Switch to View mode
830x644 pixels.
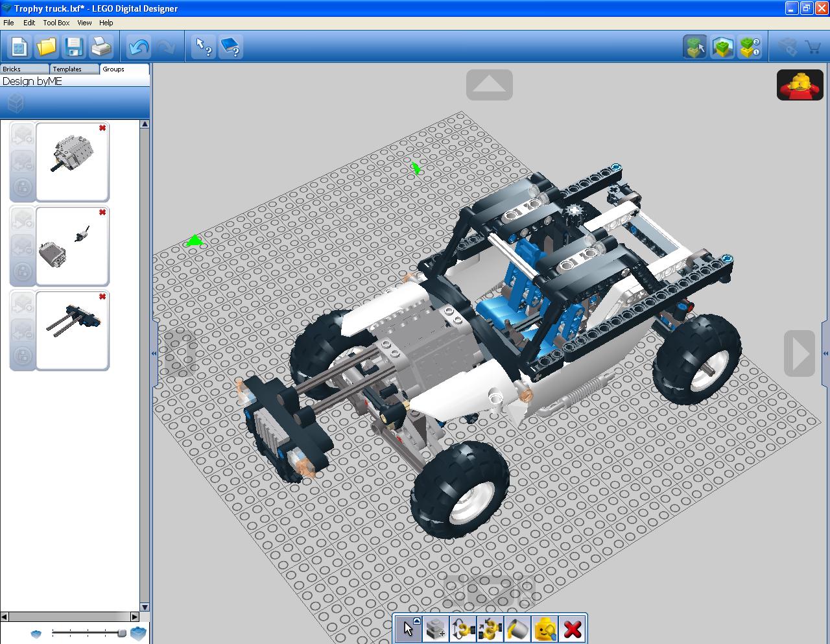point(722,47)
